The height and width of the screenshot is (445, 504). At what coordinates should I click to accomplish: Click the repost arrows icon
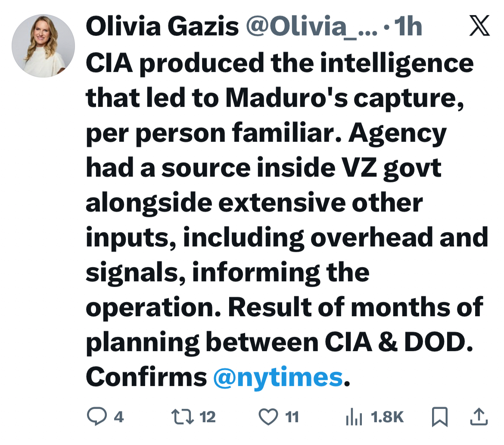tap(180, 417)
